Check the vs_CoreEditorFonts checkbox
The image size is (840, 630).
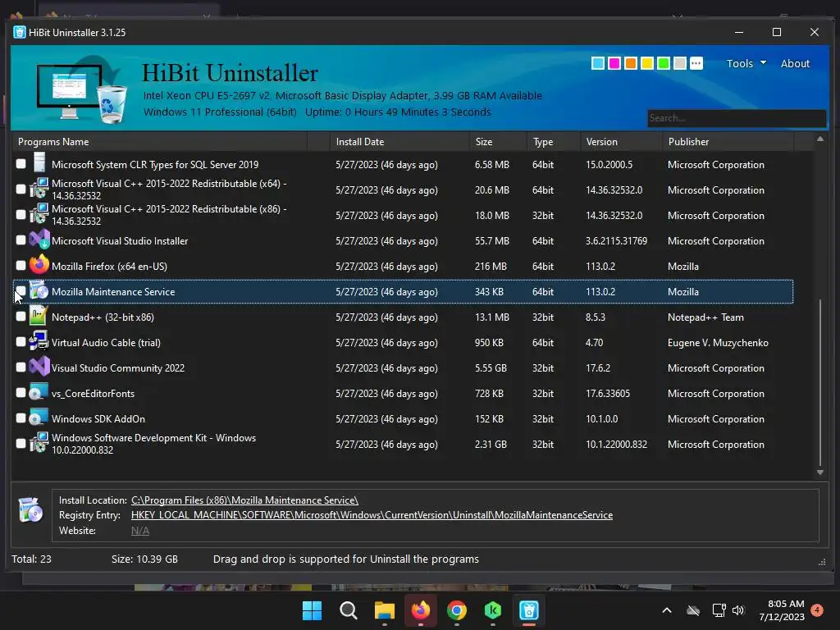point(21,392)
